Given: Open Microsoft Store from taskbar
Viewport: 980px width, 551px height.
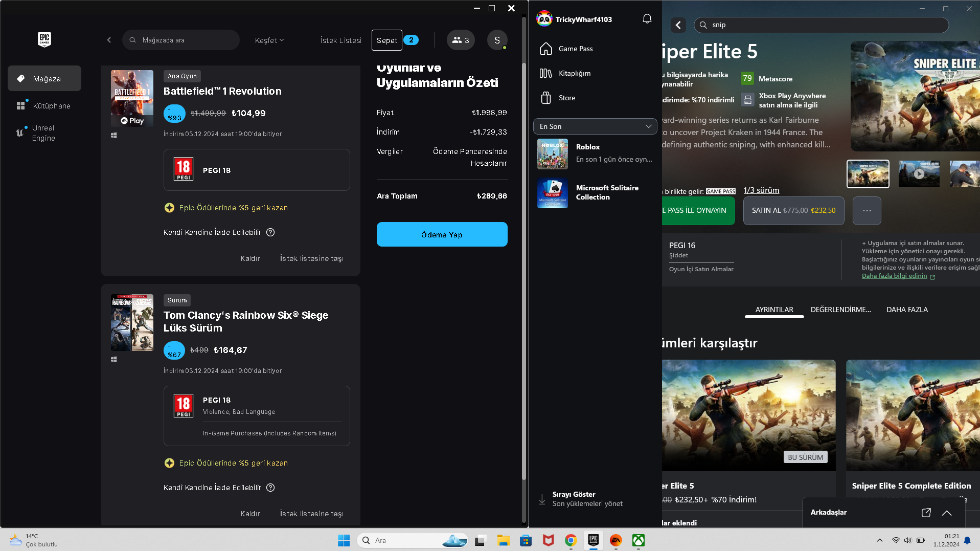Looking at the screenshot, I should click(526, 540).
